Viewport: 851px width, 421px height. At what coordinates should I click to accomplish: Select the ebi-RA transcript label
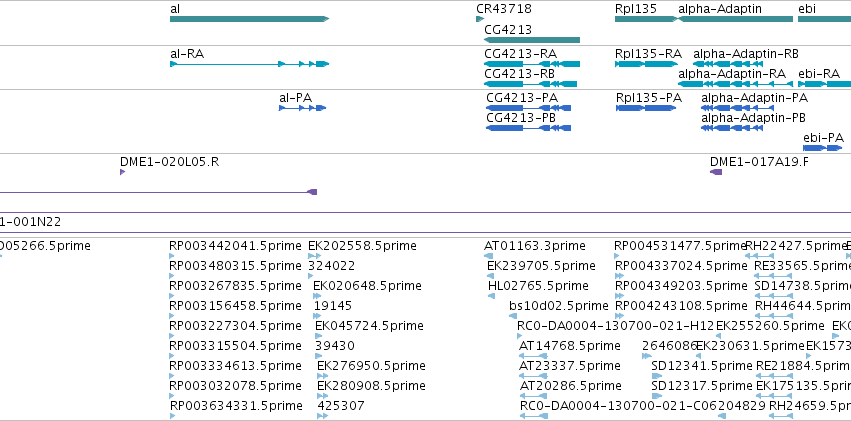click(819, 74)
